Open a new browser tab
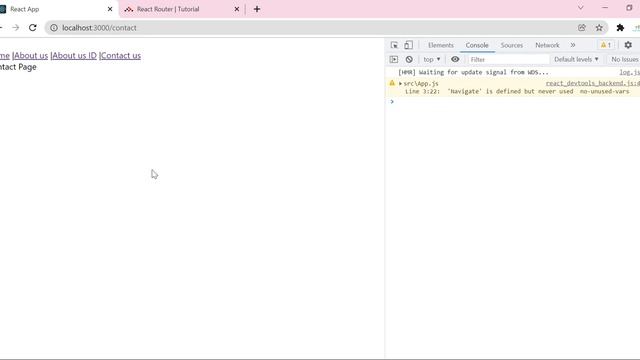Viewport: 640px width, 360px height. pos(257,9)
